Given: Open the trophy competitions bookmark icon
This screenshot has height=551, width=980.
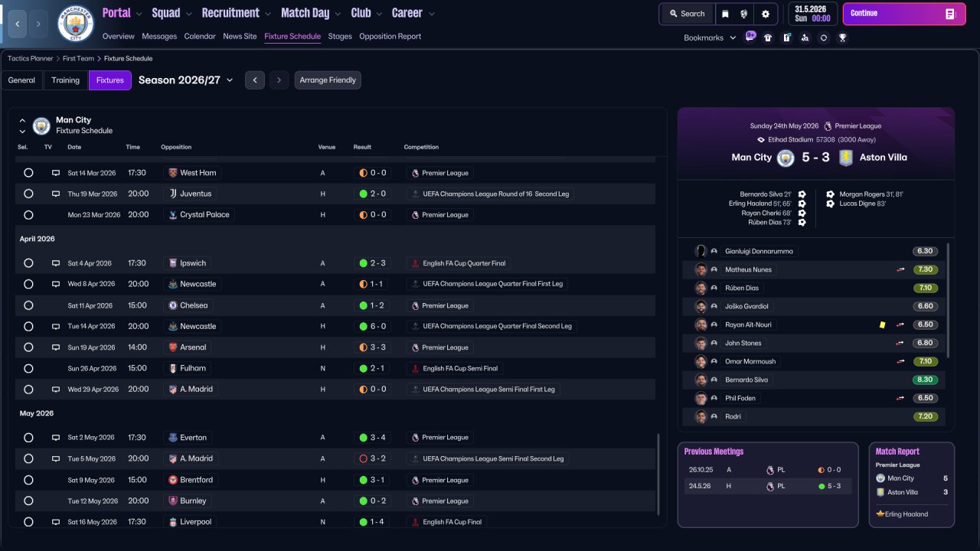Looking at the screenshot, I should pos(842,37).
